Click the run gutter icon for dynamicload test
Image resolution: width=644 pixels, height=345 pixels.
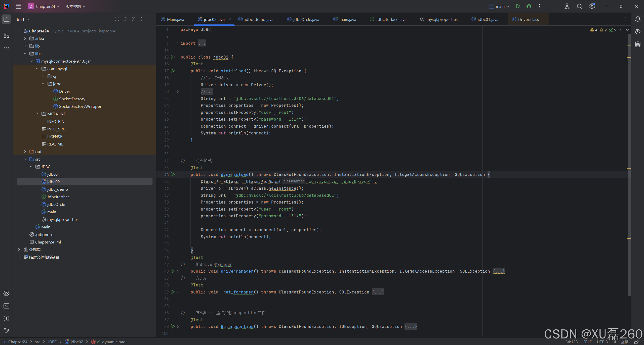pos(173,174)
